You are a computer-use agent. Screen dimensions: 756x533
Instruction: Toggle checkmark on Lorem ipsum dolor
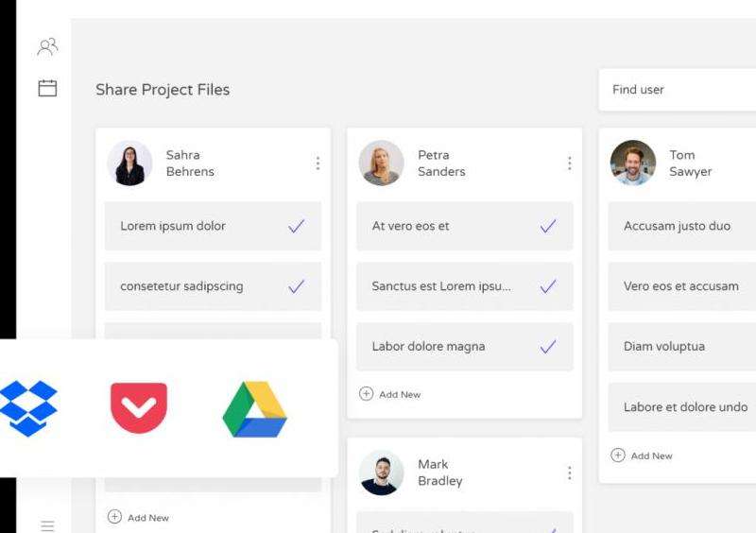(296, 226)
